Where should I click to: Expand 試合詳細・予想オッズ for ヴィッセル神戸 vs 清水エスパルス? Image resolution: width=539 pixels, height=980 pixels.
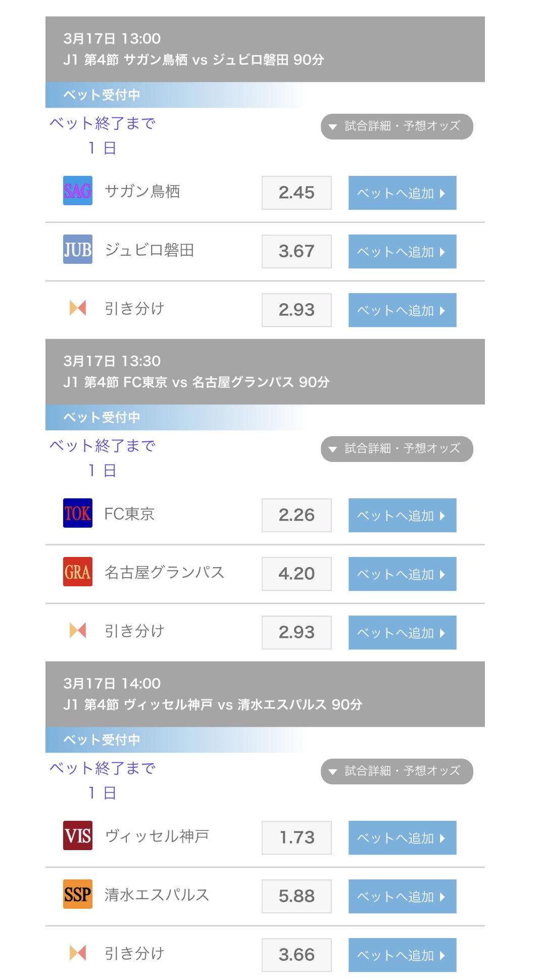(x=397, y=771)
